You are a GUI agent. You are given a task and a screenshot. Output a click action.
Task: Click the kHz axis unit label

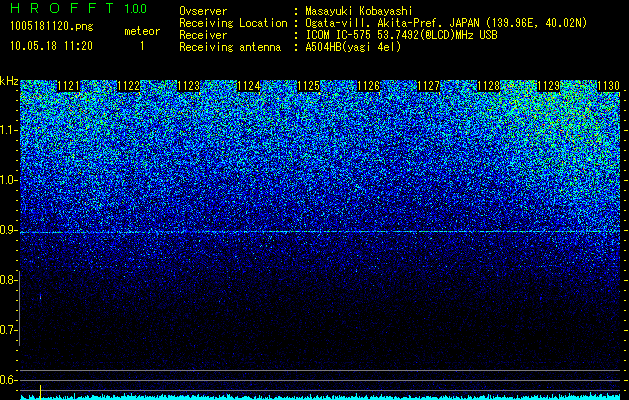coord(9,81)
